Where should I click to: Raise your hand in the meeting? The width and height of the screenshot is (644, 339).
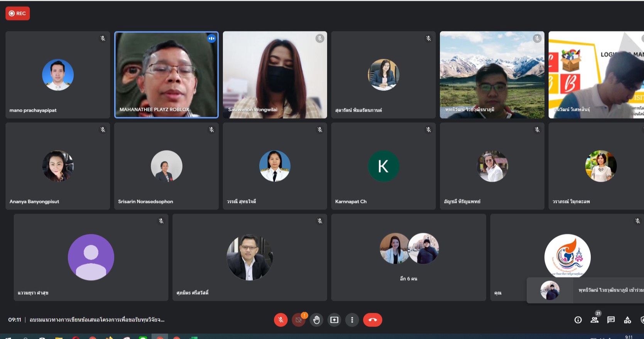[316, 320]
